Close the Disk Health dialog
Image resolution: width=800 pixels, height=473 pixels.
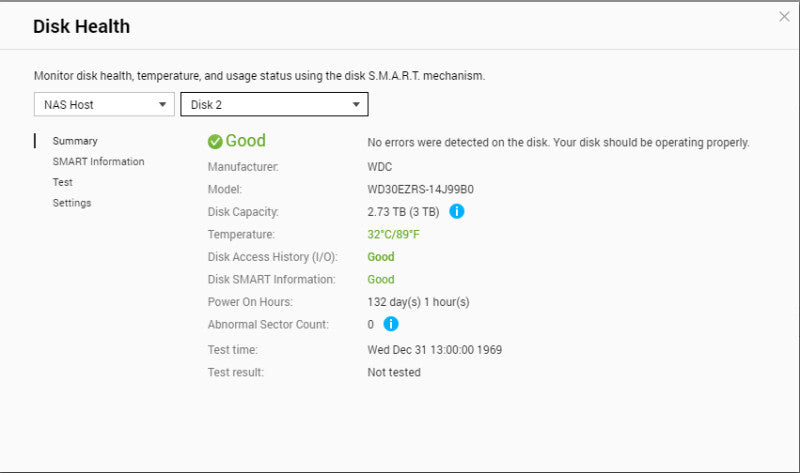click(784, 17)
